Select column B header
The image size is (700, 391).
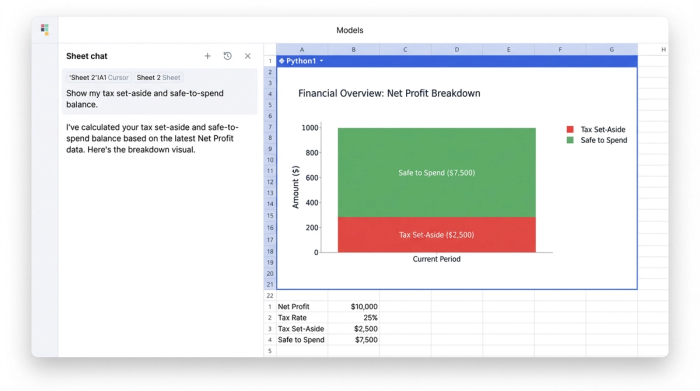pos(354,50)
